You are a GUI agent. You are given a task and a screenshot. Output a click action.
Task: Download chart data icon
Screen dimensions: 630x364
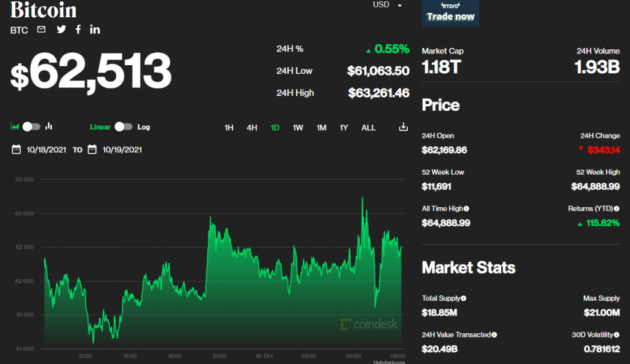[404, 127]
